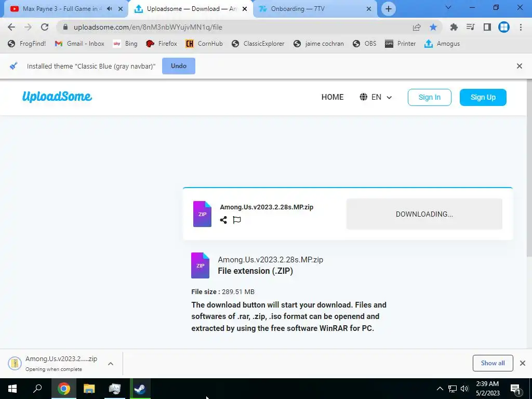The image size is (532, 399).
Task: Open Windows taskbar search
Action: coord(37,389)
